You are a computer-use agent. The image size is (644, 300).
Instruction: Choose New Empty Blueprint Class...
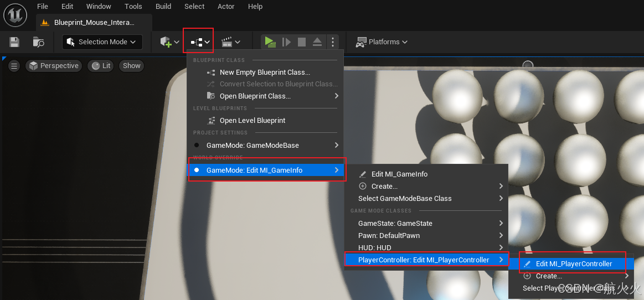pos(265,72)
